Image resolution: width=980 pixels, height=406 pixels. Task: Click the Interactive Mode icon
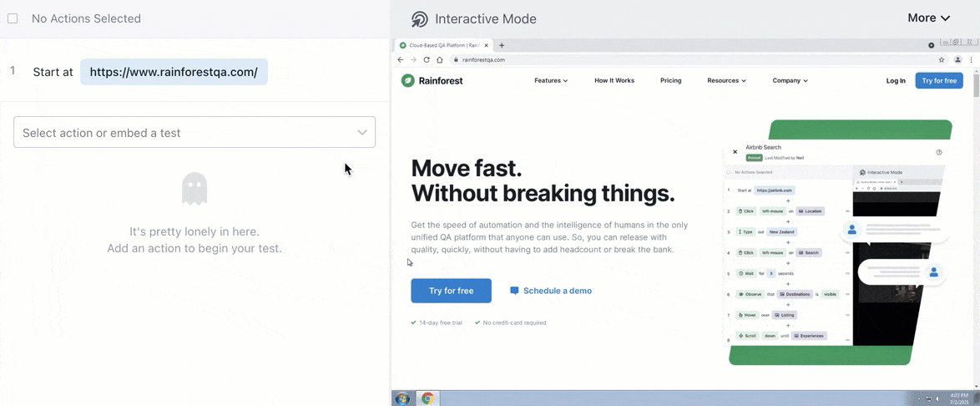click(420, 19)
